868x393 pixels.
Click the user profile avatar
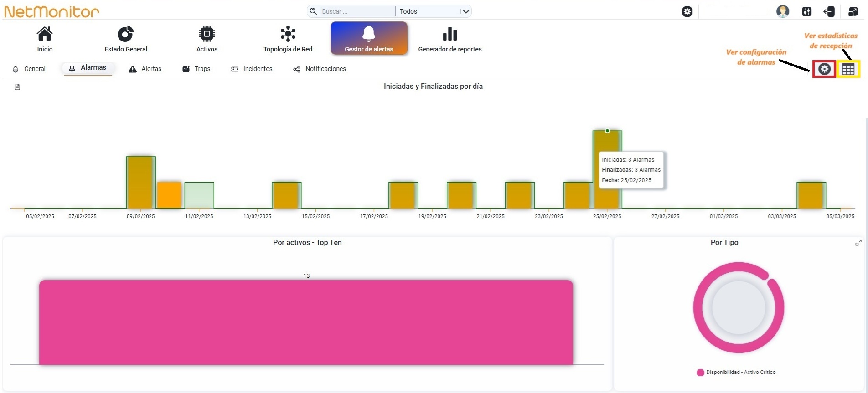tap(783, 11)
